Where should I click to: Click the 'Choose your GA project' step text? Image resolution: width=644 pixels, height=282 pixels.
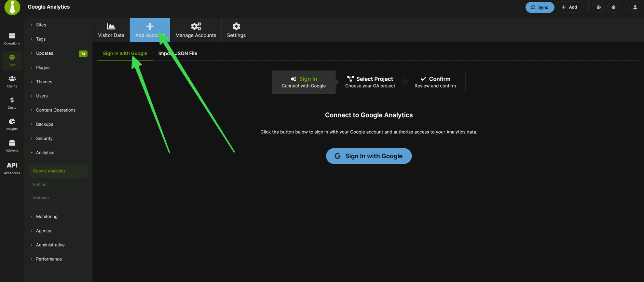pos(370,86)
